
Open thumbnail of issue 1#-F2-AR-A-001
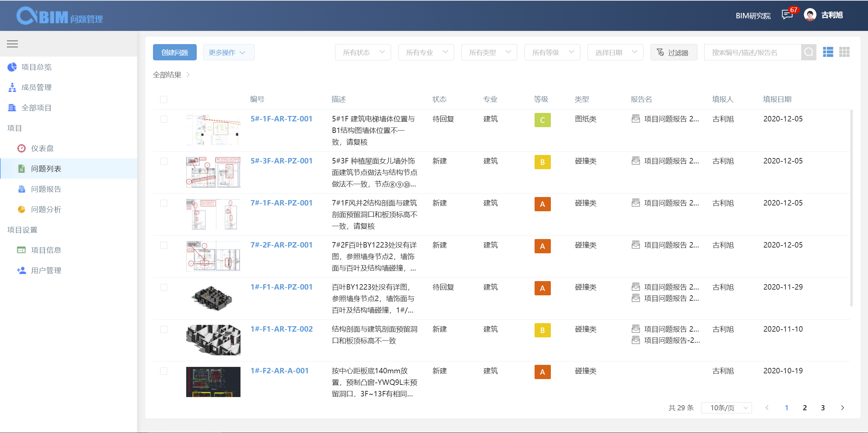(x=213, y=382)
